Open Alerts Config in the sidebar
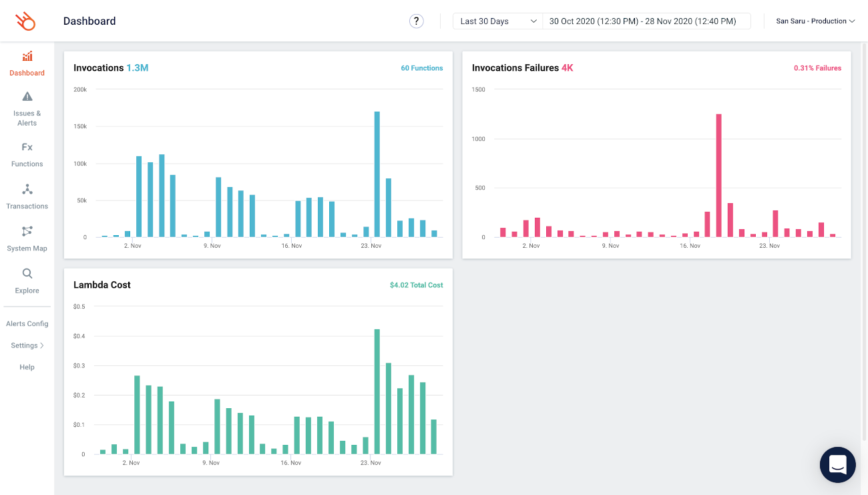Image resolution: width=868 pixels, height=495 pixels. coord(27,324)
